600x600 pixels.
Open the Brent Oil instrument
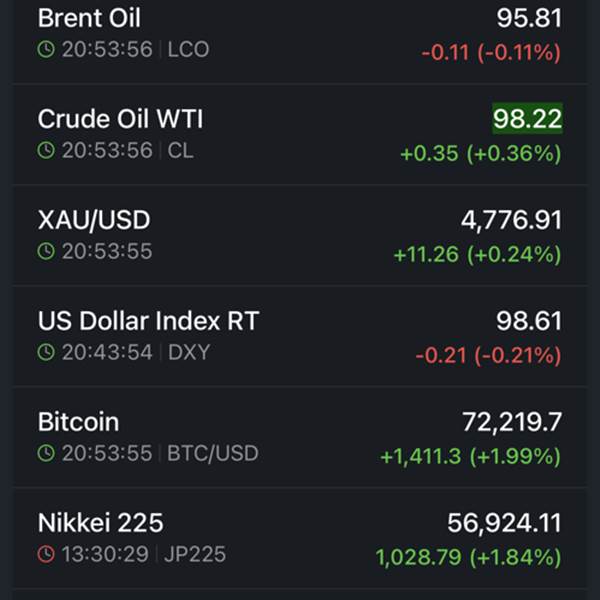click(89, 18)
